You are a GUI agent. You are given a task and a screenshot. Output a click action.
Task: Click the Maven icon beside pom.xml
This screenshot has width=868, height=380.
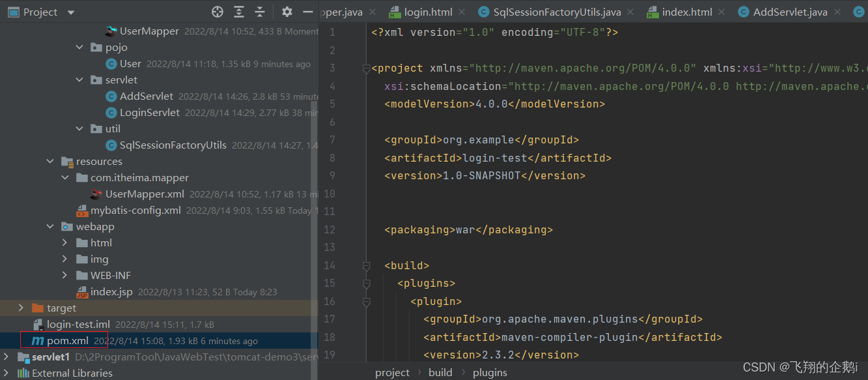(x=38, y=340)
